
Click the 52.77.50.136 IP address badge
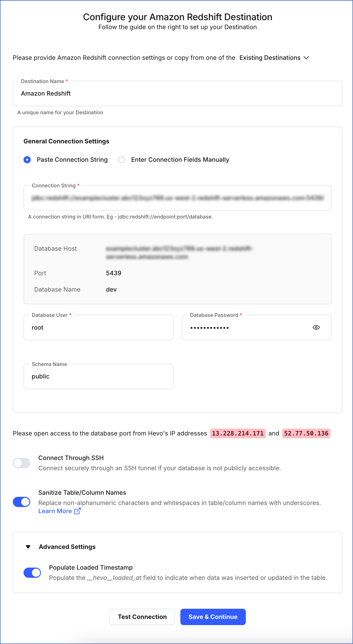click(306, 433)
